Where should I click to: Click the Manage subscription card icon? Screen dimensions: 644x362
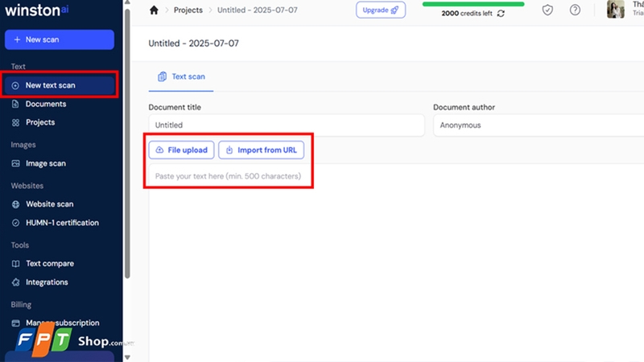pyautogui.click(x=15, y=323)
